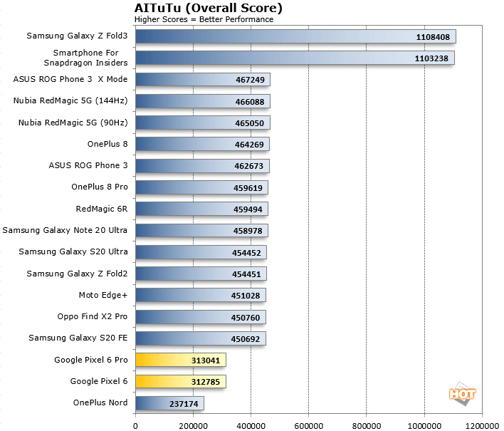Click the 459494 score value

tap(248, 209)
